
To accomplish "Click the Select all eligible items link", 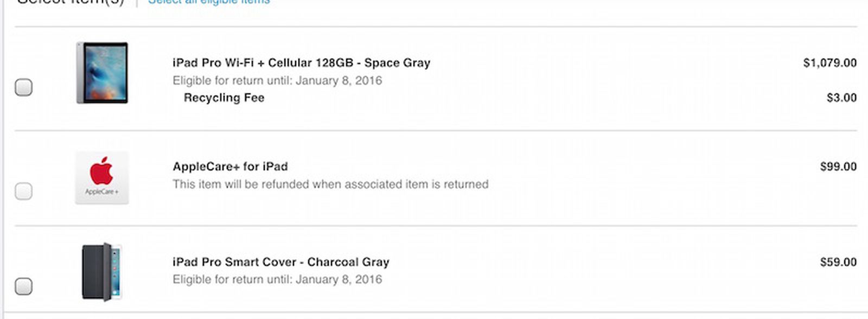I will point(208,2).
